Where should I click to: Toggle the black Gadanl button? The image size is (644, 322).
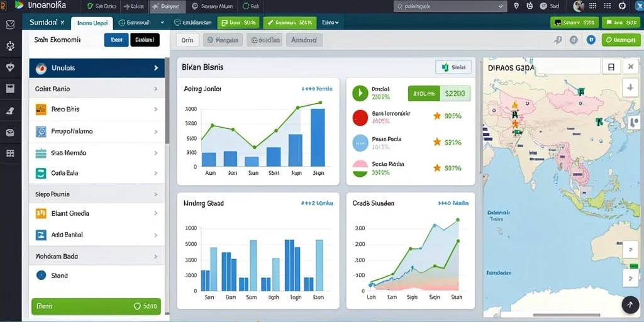pyautogui.click(x=145, y=40)
